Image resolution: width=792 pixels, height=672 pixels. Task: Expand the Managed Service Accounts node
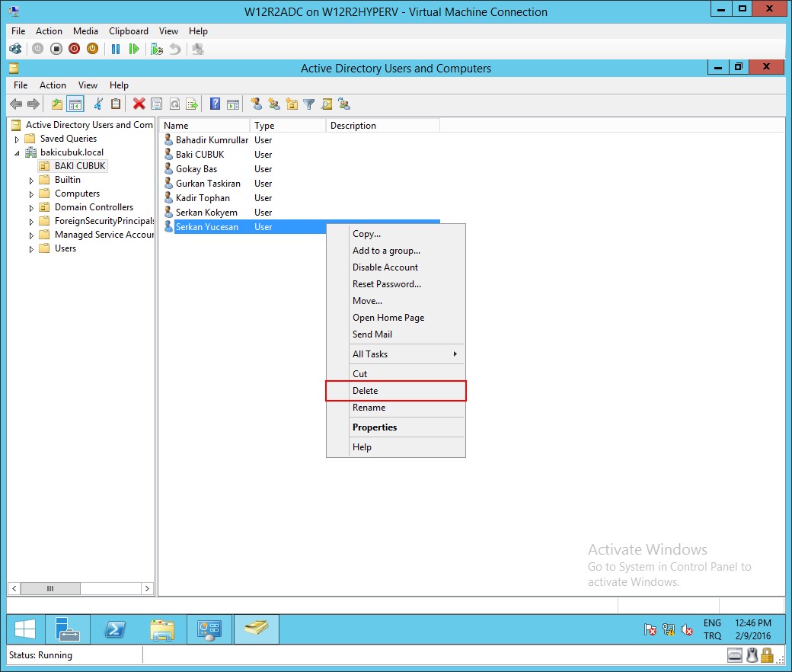click(31, 235)
